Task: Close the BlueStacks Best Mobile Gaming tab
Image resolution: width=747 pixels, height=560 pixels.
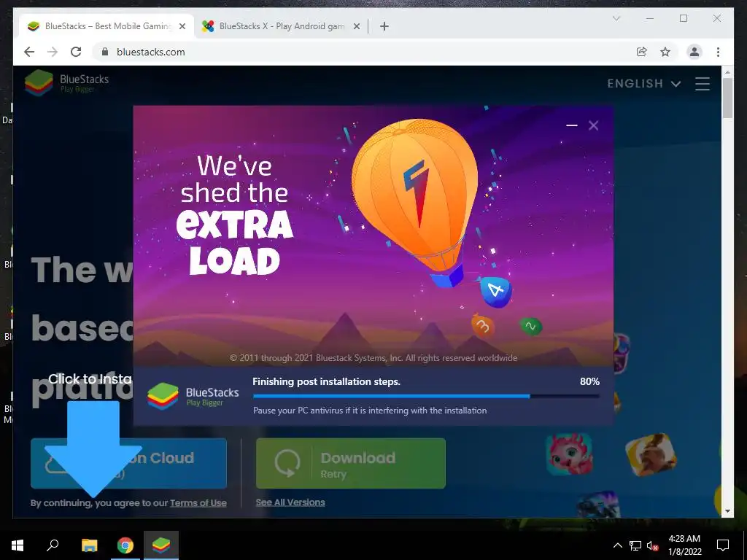Action: 182,27
